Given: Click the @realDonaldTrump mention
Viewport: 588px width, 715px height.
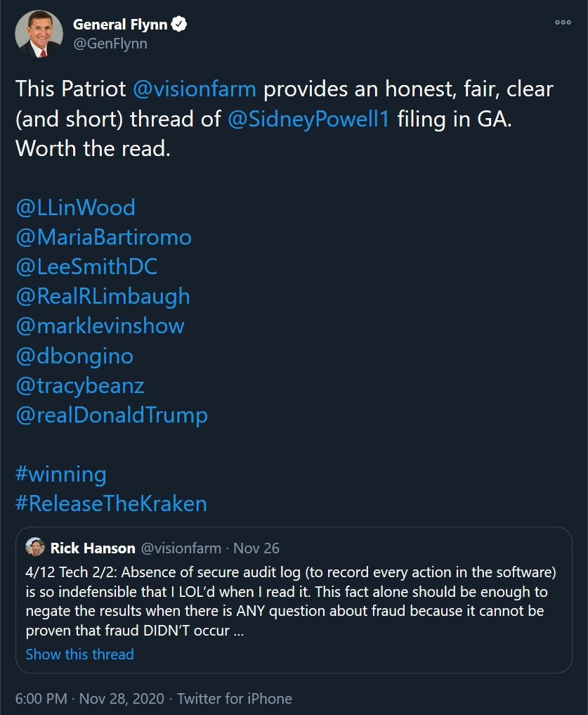Looking at the screenshot, I should click(x=112, y=415).
